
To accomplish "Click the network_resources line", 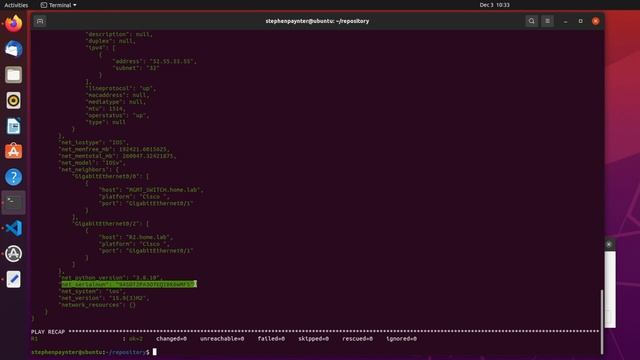I will 98,305.
